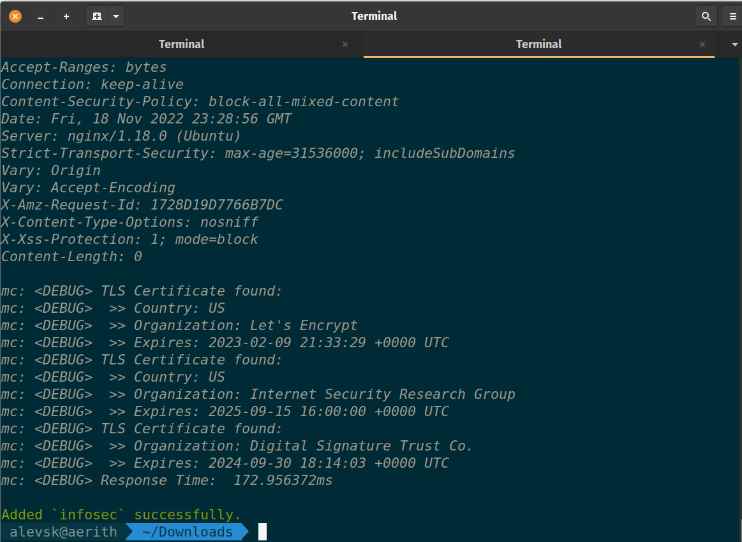Click the X-Amz-Request-Id header line
This screenshot has height=542, width=742.
[x=142, y=205]
